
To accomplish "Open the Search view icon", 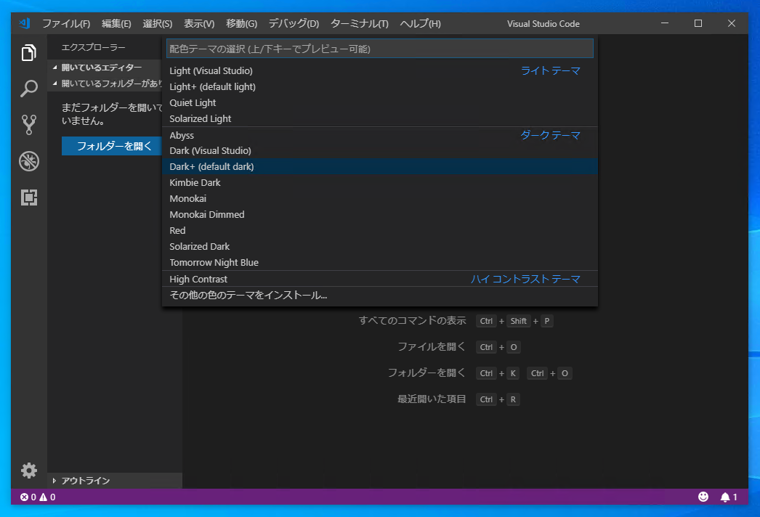I will point(29,88).
